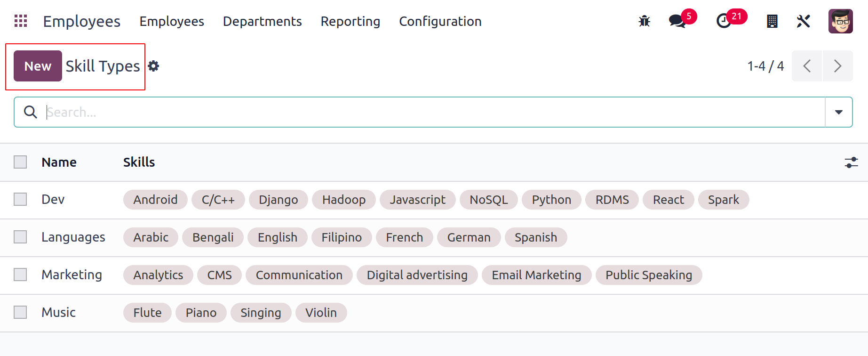868x356 pixels.
Task: Click the Communication skill tag
Action: tap(299, 275)
